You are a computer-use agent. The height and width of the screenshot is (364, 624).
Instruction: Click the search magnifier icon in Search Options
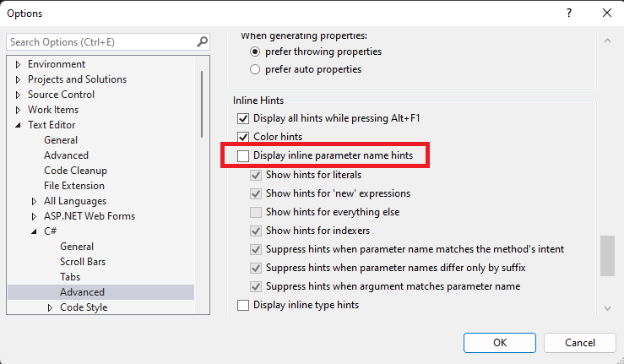coord(202,42)
